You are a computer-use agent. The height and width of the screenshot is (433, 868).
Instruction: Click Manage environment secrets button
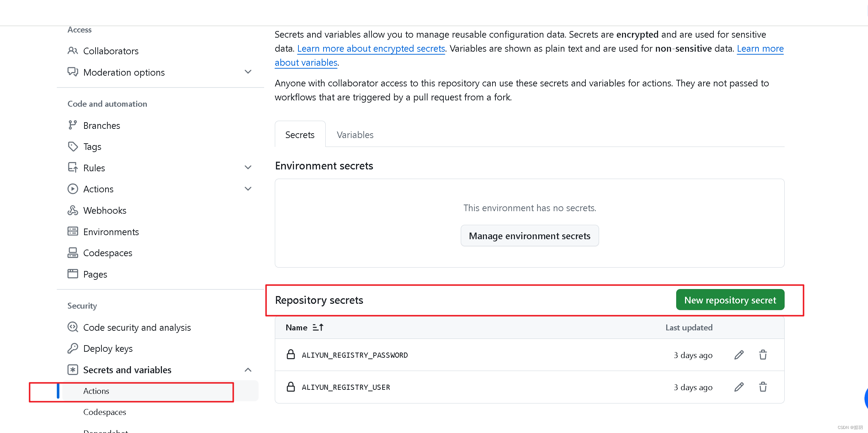(529, 236)
